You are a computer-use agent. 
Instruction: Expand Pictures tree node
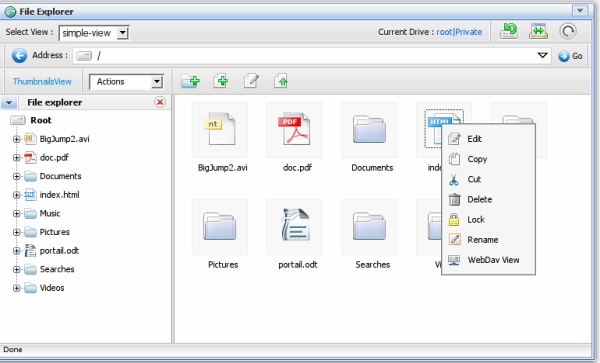tap(16, 232)
